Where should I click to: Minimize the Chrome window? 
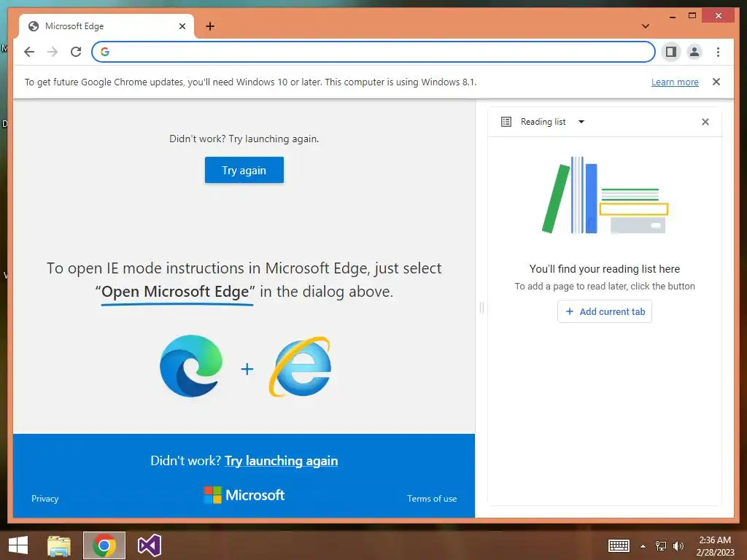[x=673, y=17]
